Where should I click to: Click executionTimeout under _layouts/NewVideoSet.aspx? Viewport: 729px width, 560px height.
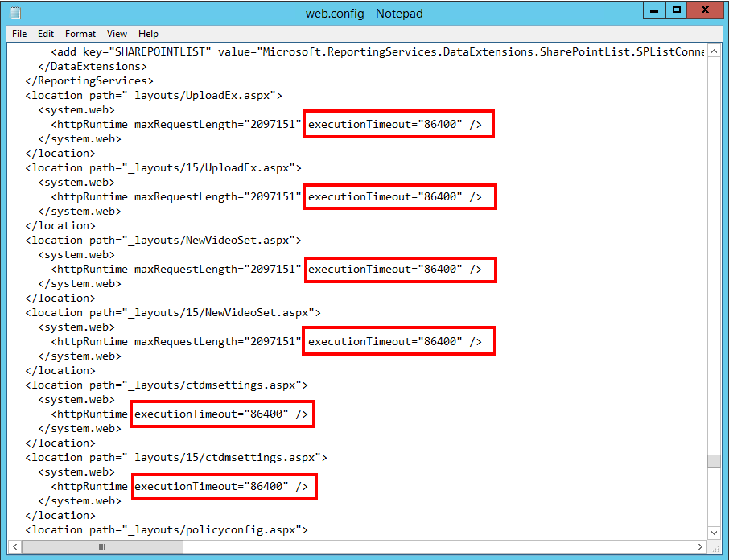click(385, 270)
